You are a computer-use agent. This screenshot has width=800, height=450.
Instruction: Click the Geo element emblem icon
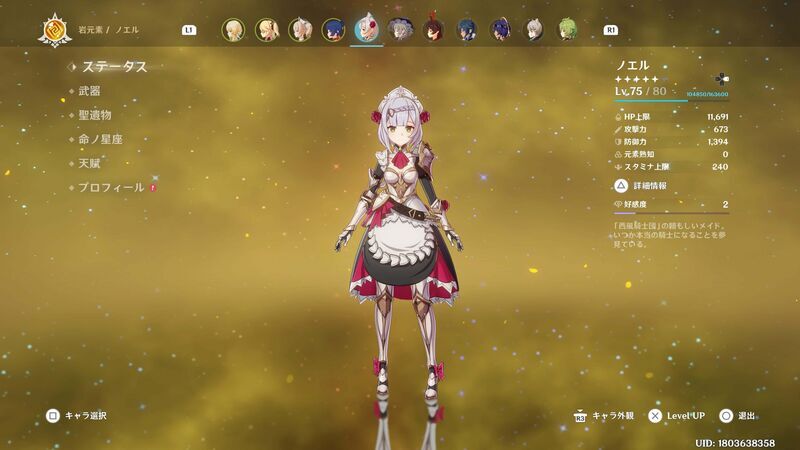55,31
